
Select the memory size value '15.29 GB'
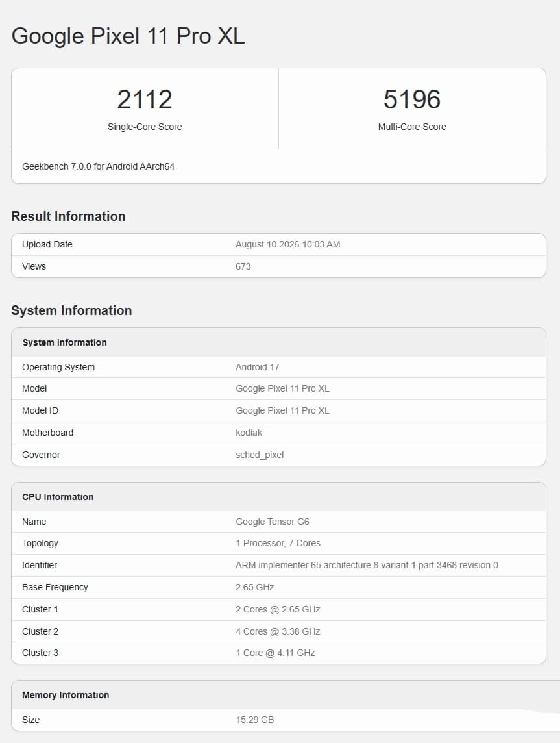[254, 720]
